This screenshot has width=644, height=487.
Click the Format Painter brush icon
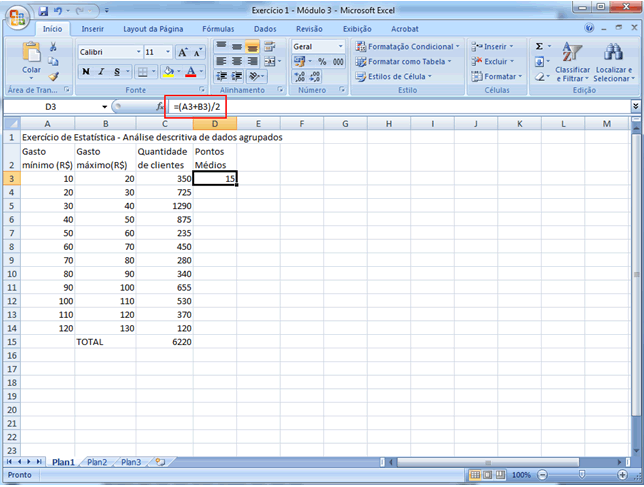[x=54, y=76]
